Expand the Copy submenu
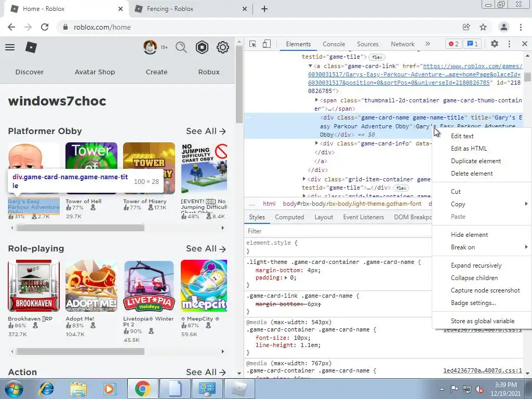 [482, 204]
